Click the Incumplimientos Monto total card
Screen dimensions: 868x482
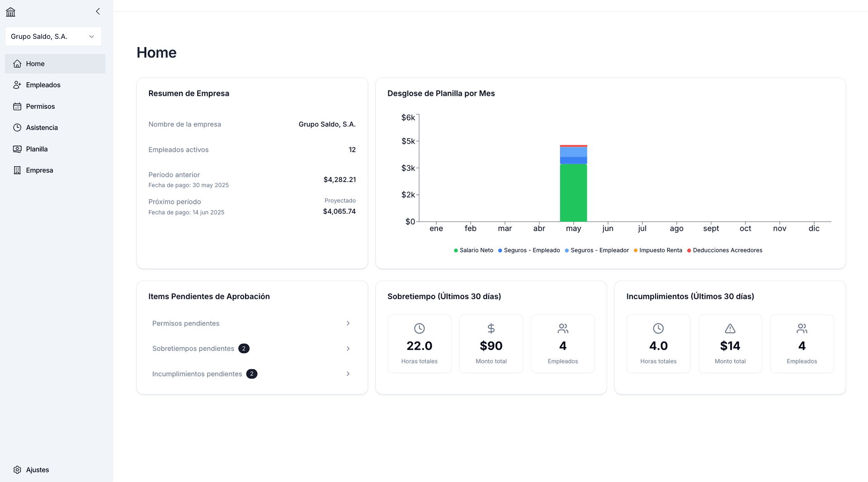(730, 344)
